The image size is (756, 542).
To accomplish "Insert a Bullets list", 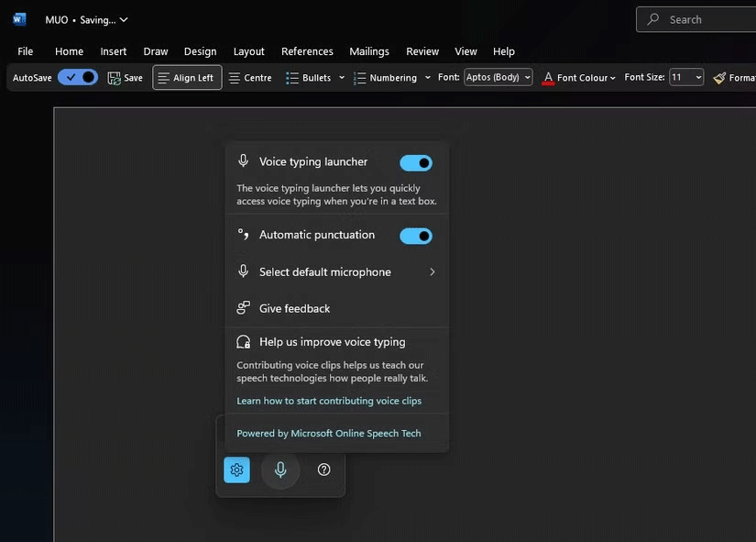I will click(x=308, y=78).
